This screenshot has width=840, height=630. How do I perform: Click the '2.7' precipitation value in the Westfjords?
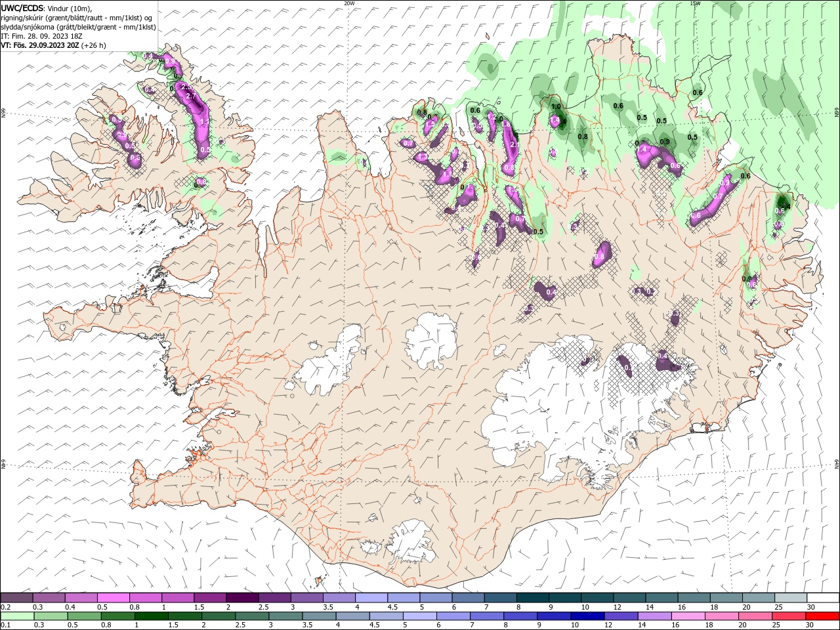191,96
